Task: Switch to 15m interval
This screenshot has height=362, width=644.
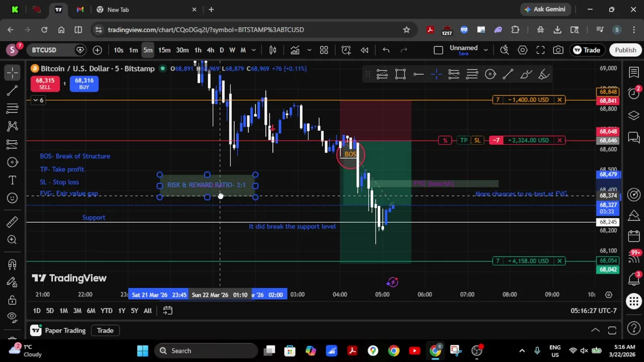Action: click(165, 50)
